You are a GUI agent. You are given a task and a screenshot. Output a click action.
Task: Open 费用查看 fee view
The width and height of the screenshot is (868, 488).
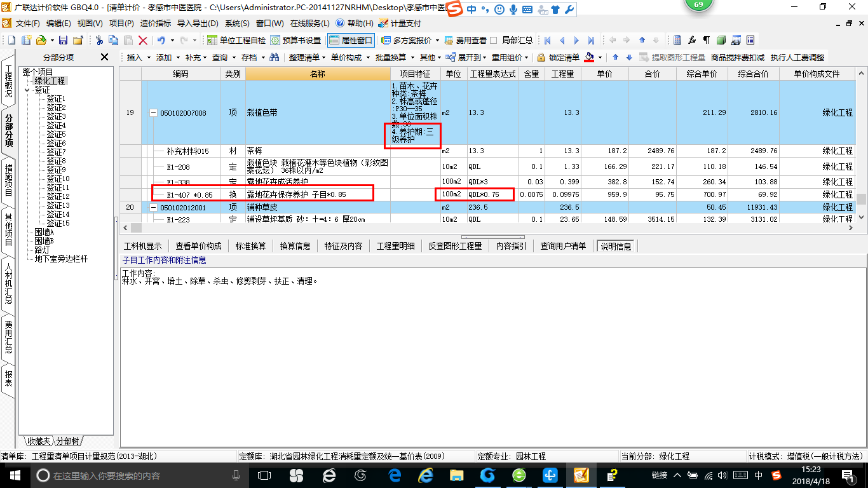[x=465, y=40]
